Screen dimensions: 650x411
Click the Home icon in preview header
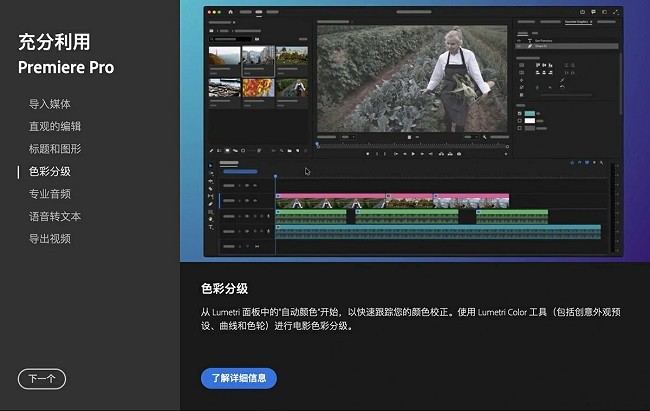[x=229, y=12]
